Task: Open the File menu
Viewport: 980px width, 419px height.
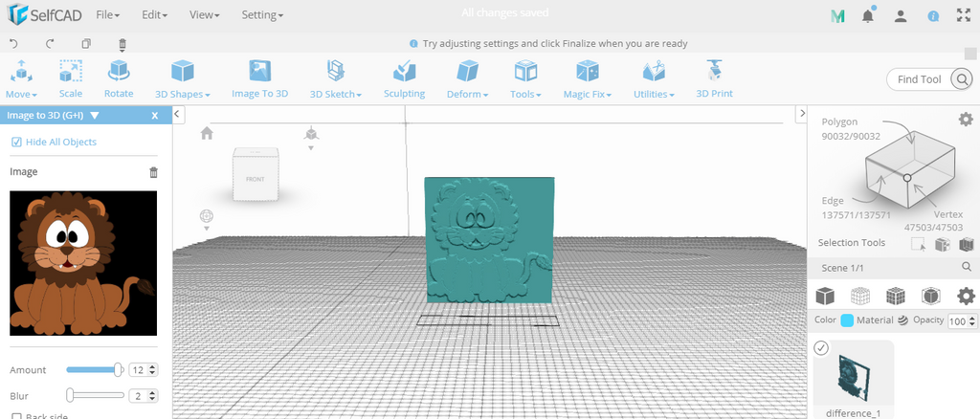Action: 107,15
